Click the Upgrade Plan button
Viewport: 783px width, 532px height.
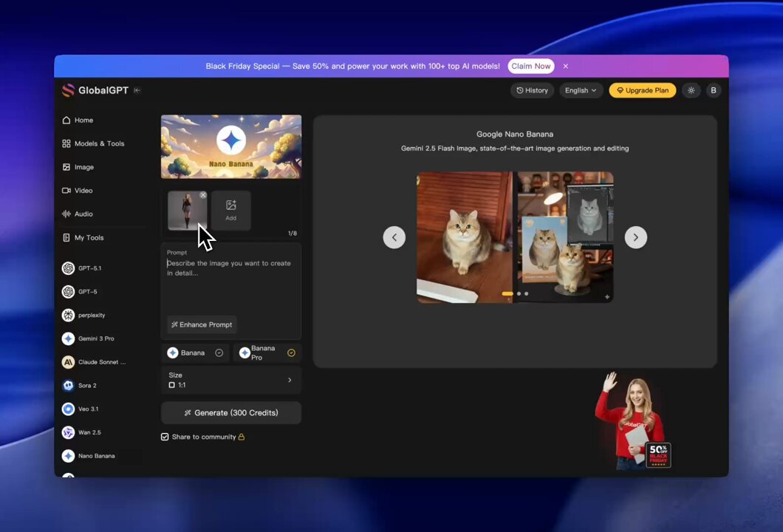pyautogui.click(x=642, y=90)
